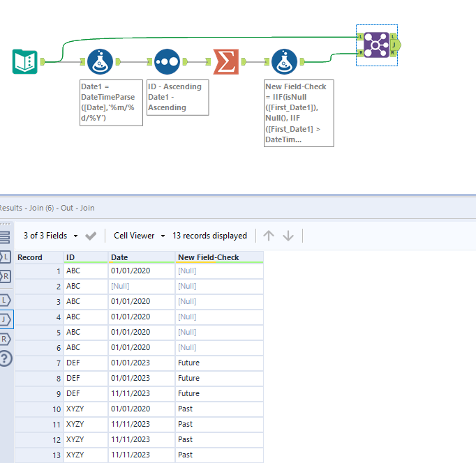Open the results messages list icon

[5, 237]
